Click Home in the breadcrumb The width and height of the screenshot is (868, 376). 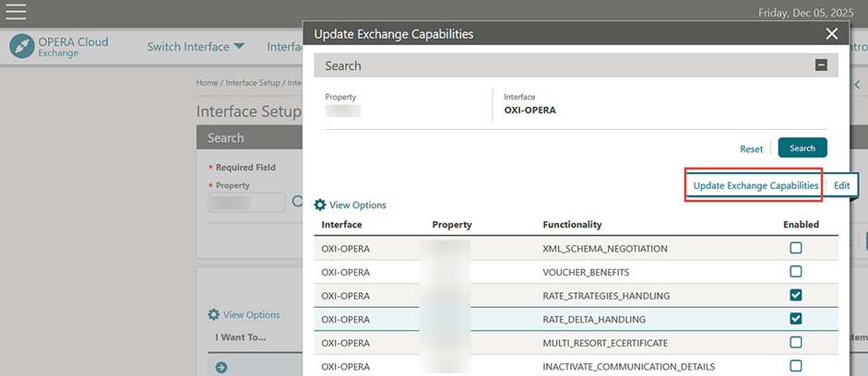[207, 82]
